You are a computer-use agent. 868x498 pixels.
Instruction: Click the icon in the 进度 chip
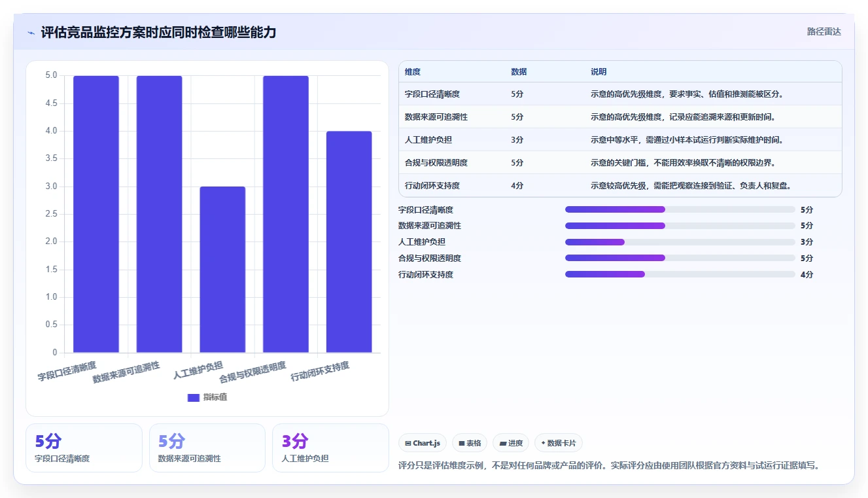[502, 443]
